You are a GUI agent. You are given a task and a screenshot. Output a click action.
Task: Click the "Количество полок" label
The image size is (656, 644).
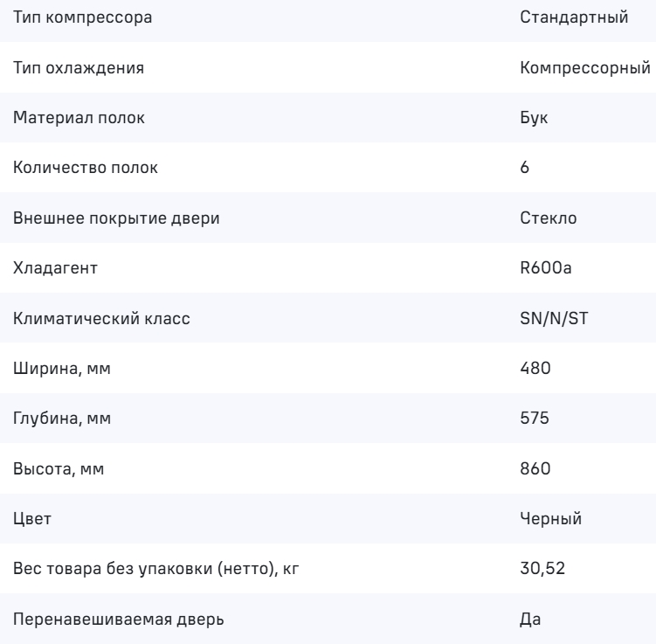click(x=73, y=168)
